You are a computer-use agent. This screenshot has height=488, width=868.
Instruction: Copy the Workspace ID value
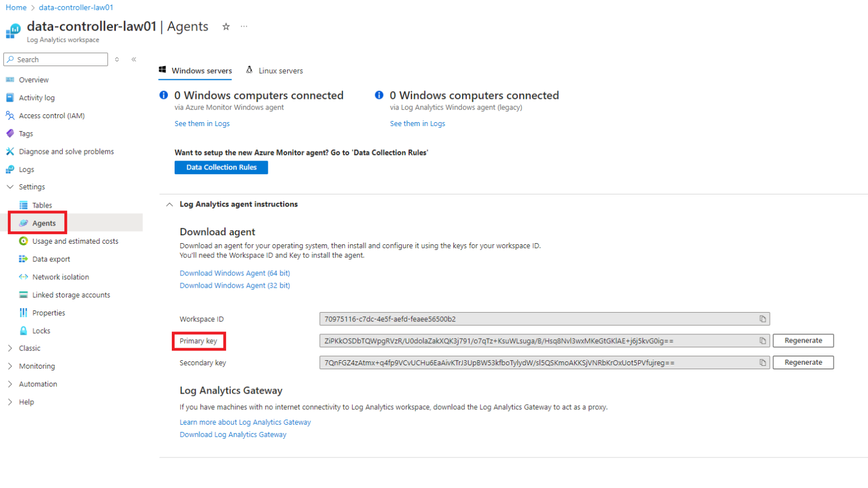(x=762, y=319)
